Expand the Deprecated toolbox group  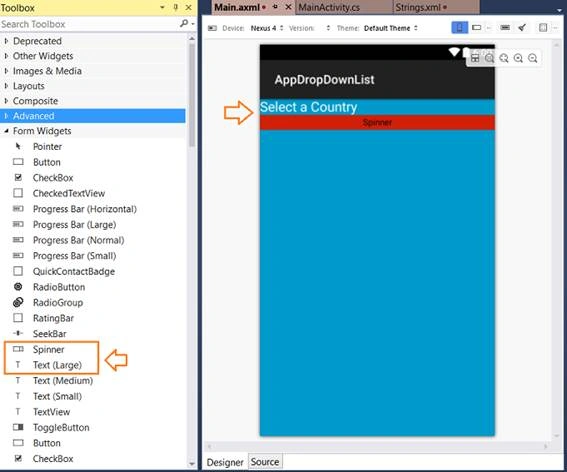[6, 41]
